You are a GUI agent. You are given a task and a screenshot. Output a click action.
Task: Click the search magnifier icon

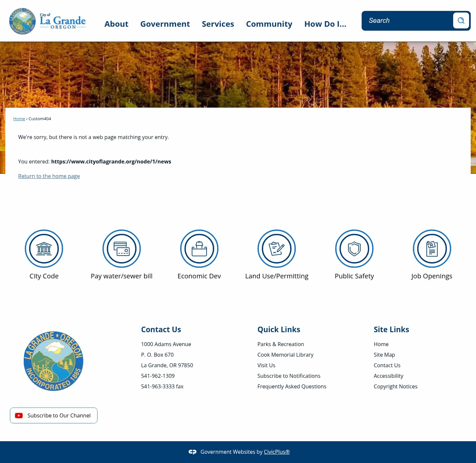click(461, 20)
